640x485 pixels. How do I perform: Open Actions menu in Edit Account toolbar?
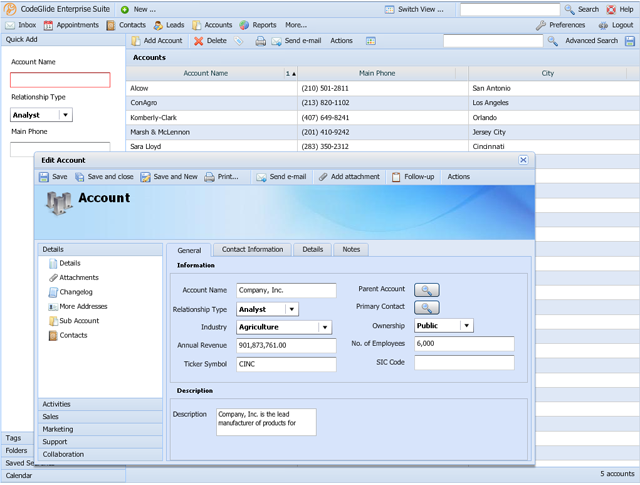[x=458, y=177]
